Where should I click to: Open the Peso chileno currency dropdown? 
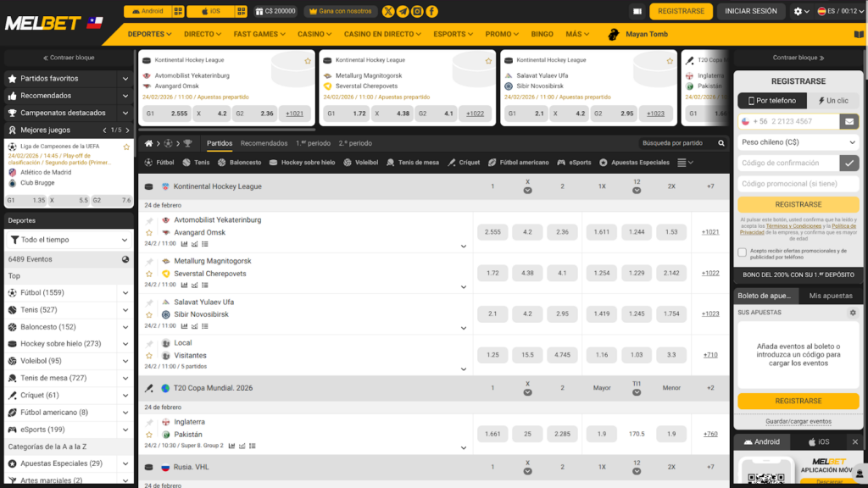(798, 142)
